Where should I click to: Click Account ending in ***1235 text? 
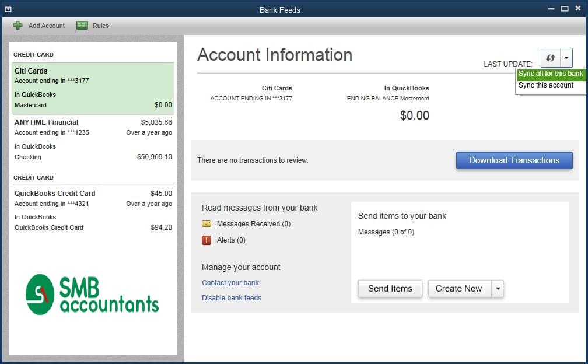[x=52, y=132]
